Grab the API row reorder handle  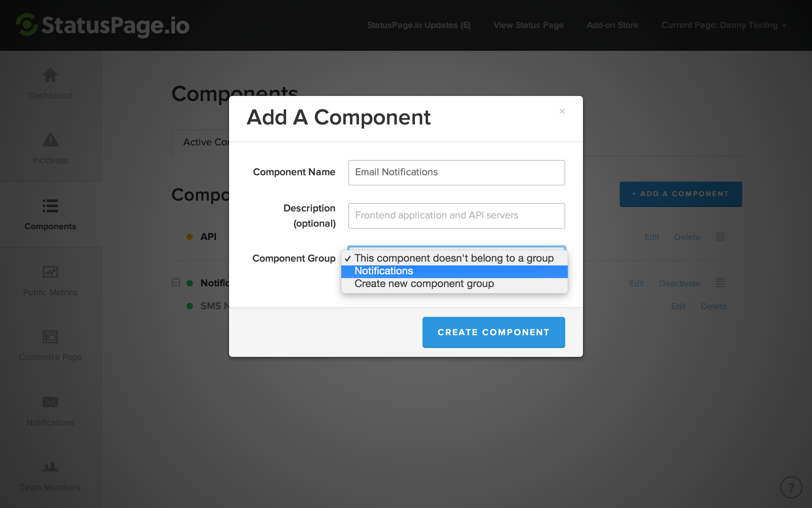tap(720, 237)
